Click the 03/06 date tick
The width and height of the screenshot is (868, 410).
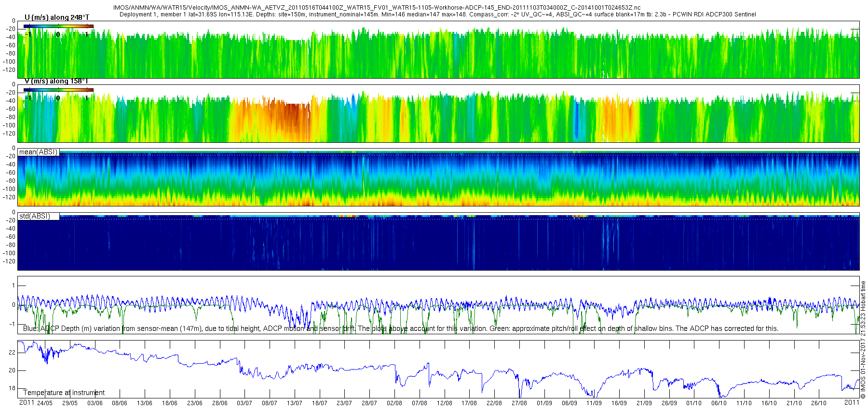pyautogui.click(x=95, y=403)
